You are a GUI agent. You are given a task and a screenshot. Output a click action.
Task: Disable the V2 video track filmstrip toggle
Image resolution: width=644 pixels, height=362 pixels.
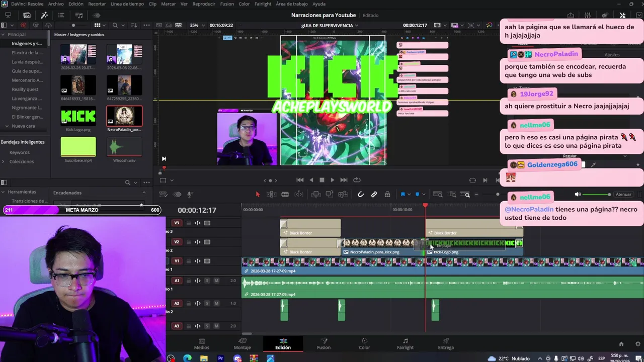point(207,242)
